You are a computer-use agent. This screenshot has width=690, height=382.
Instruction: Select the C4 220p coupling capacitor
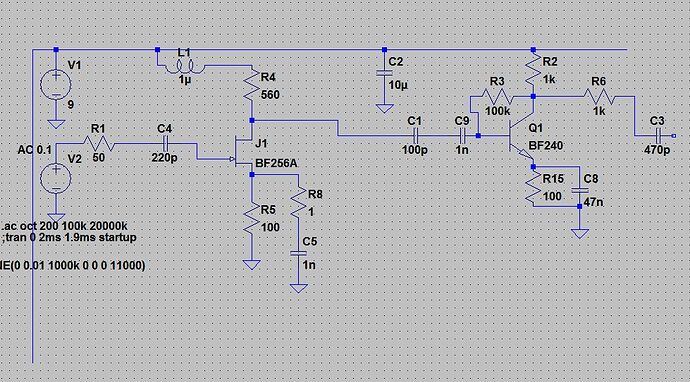click(x=166, y=143)
